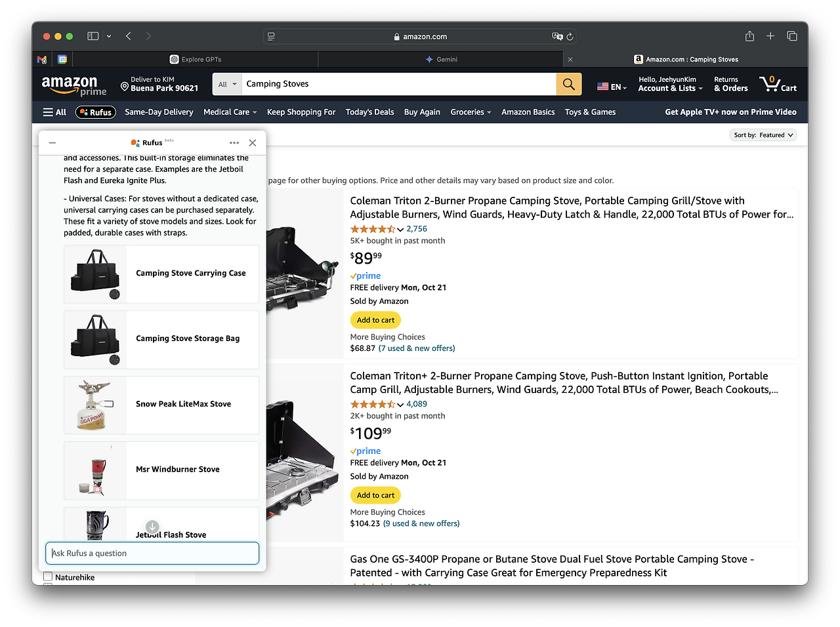Click the Naturehike brand label

click(x=75, y=577)
